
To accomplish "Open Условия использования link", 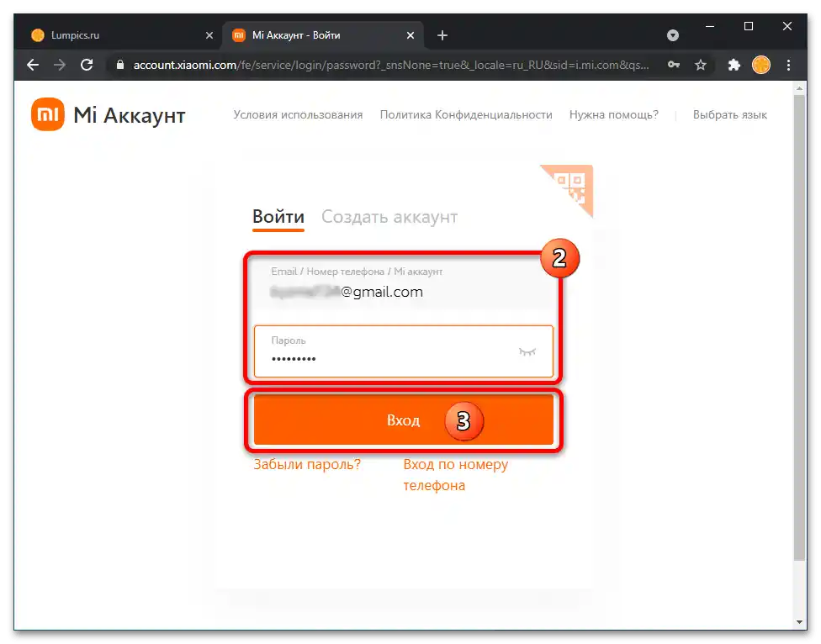I will [298, 114].
